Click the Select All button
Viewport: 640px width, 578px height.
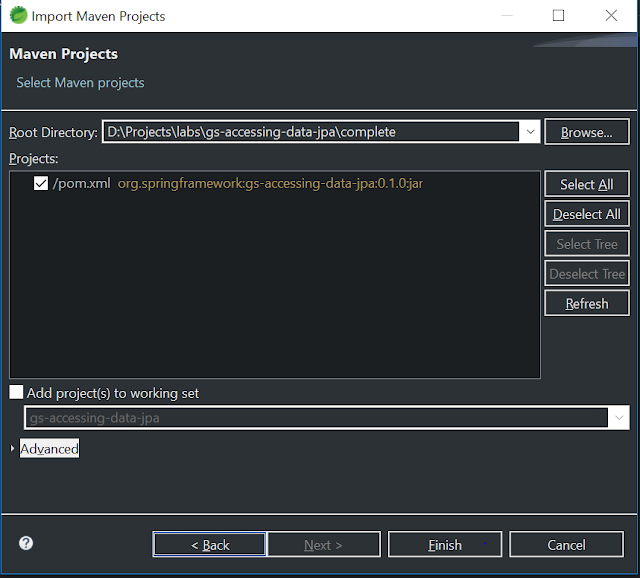pos(587,184)
